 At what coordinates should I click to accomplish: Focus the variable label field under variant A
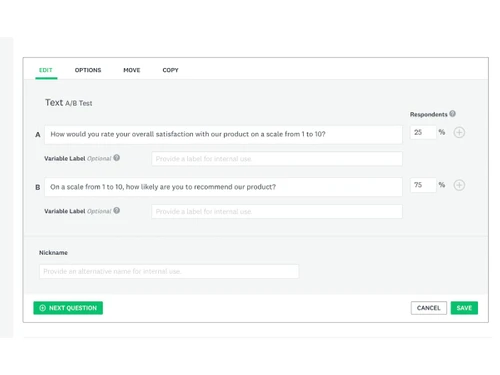point(277,159)
